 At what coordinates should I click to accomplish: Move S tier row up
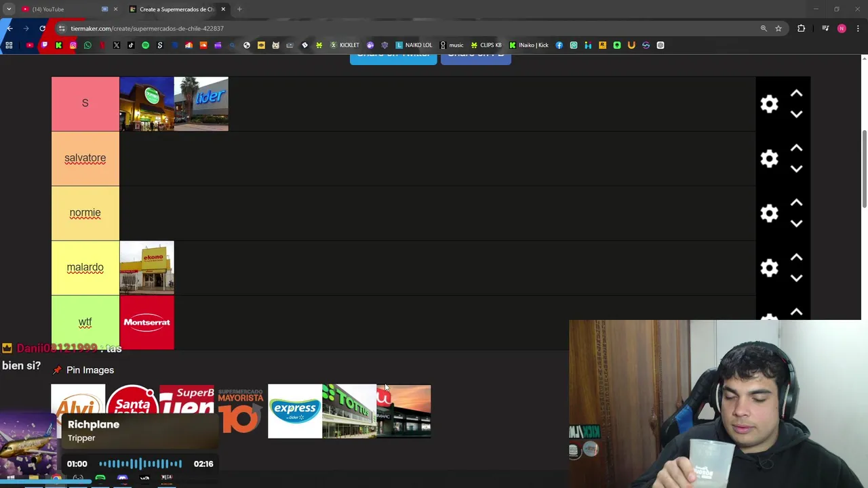coord(796,94)
